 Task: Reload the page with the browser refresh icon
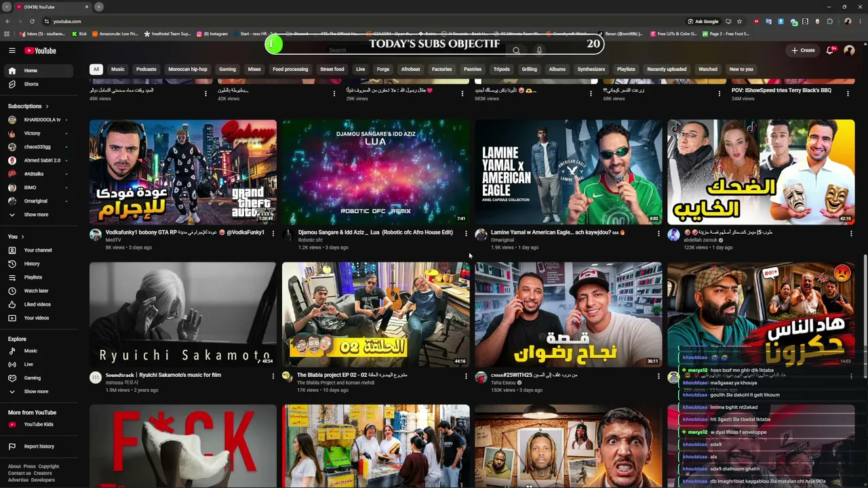pos(32,21)
